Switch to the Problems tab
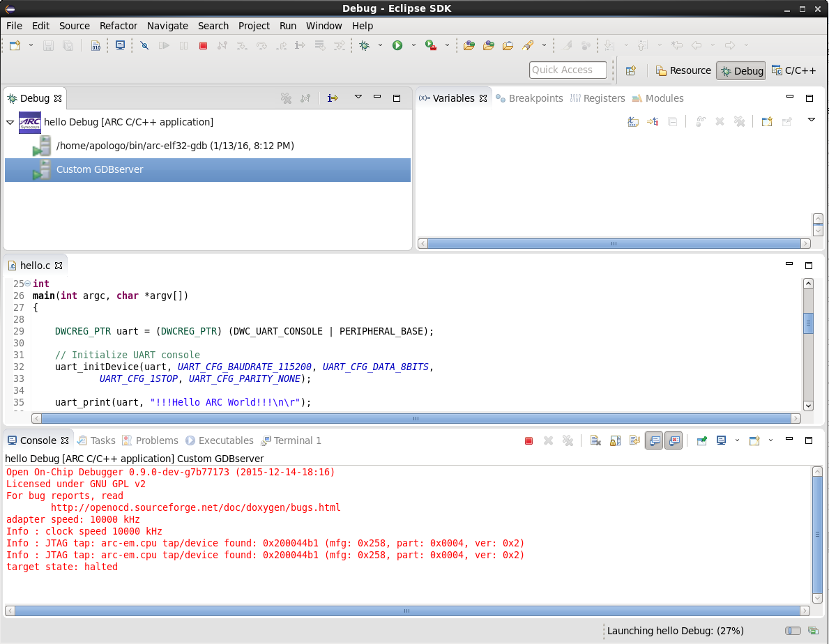The width and height of the screenshot is (829, 644). tap(150, 440)
